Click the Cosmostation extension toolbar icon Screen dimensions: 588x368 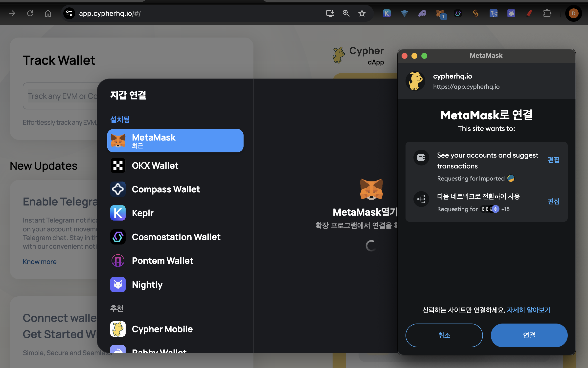click(x=458, y=13)
